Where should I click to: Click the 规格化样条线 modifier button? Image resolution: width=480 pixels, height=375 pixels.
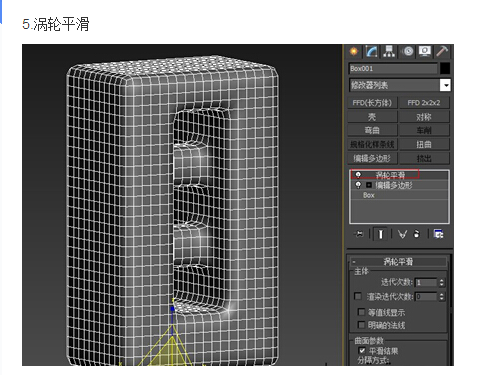[x=372, y=144]
